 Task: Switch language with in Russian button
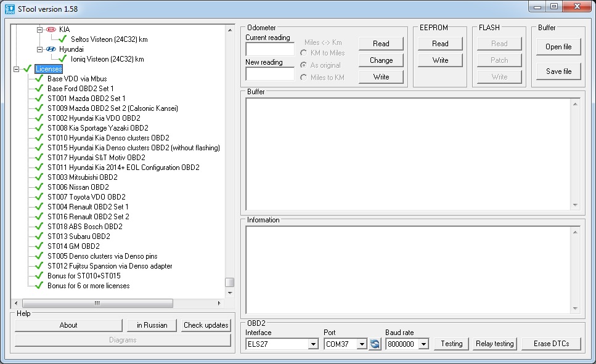pos(152,325)
